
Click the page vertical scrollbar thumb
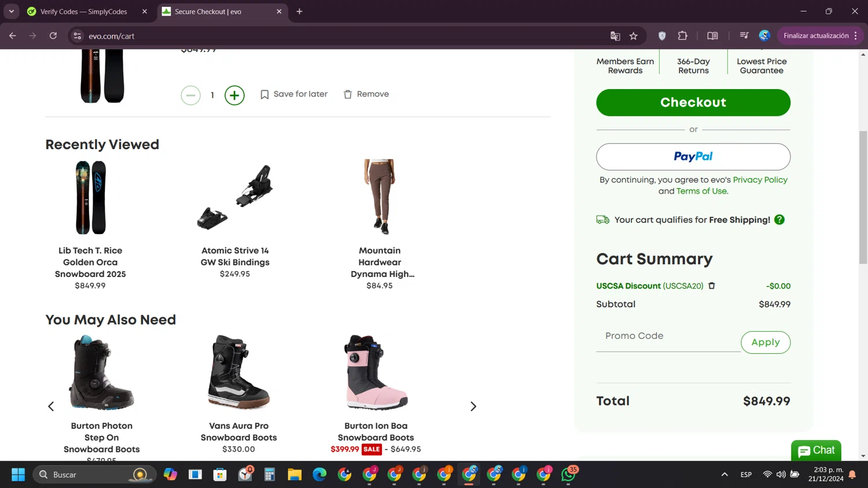click(x=863, y=198)
